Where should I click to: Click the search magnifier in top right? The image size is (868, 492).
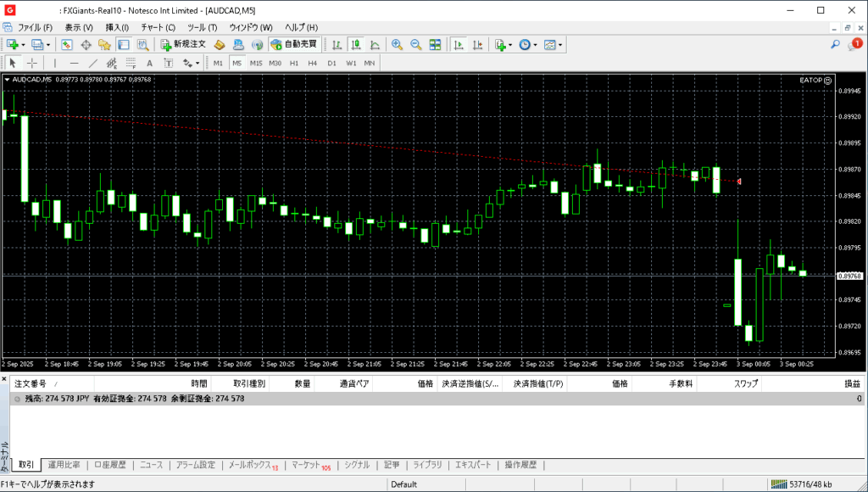pyautogui.click(x=835, y=44)
